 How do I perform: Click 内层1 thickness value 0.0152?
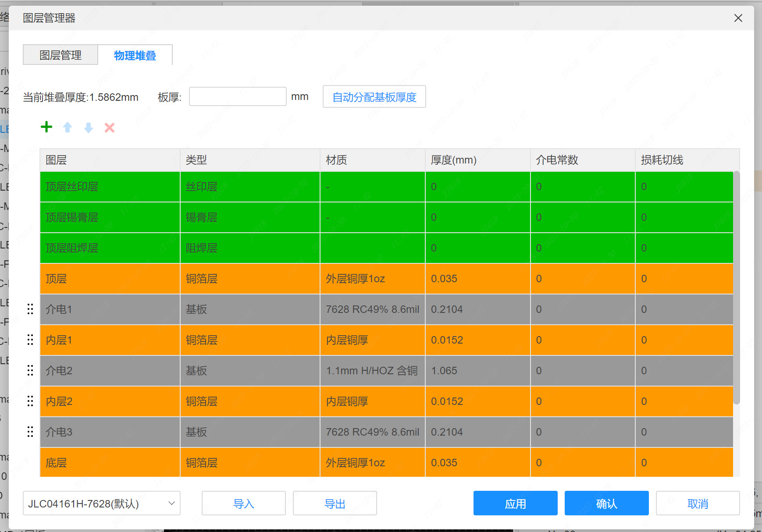[478, 340]
